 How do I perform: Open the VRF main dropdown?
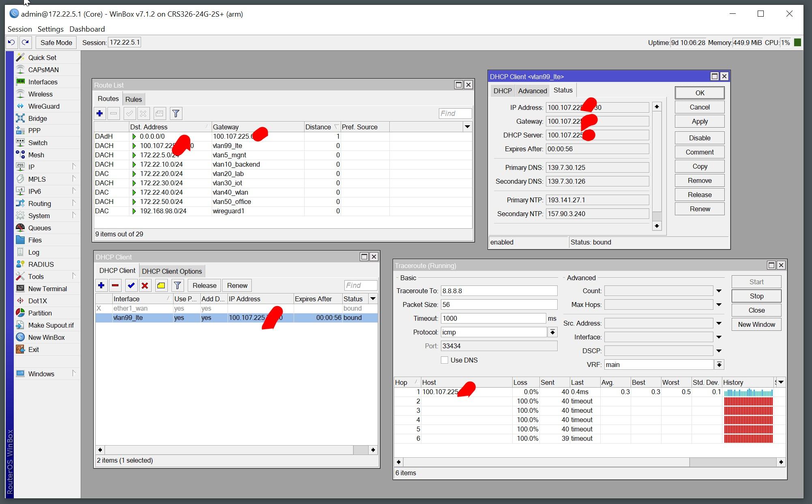(x=719, y=365)
